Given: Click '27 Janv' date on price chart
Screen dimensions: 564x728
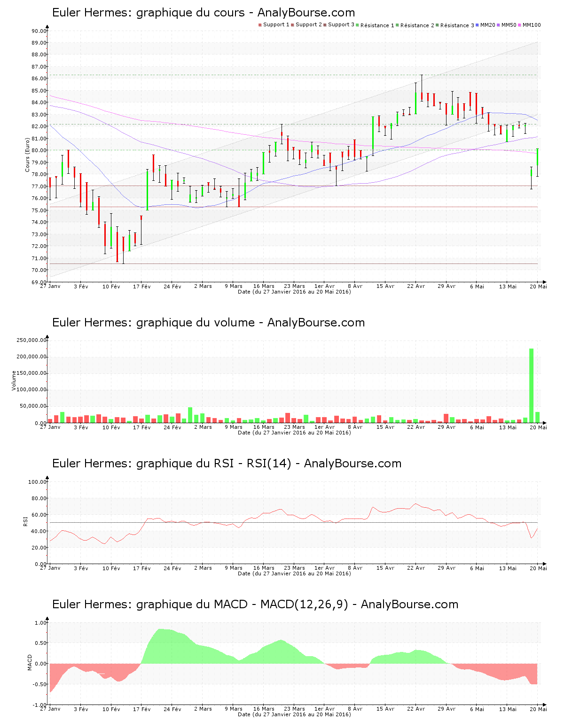Looking at the screenshot, I should pos(50,286).
